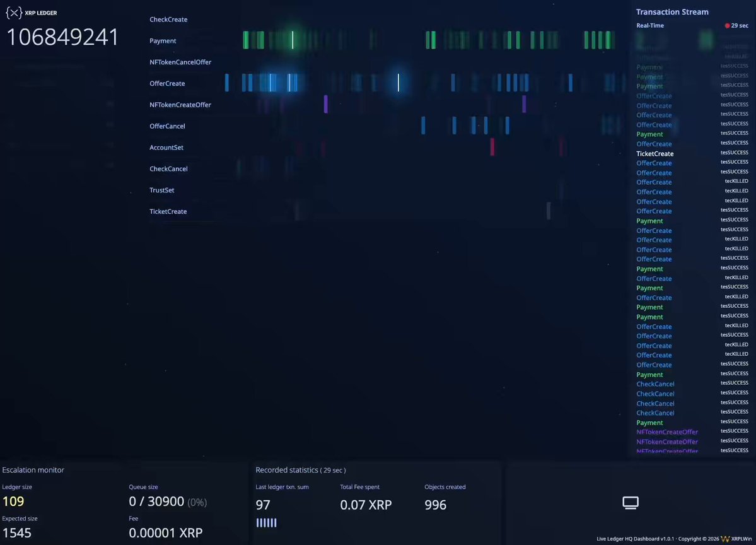Click the TicketCreate chart row label
Screen dimensions: 756x545
[x=168, y=211]
